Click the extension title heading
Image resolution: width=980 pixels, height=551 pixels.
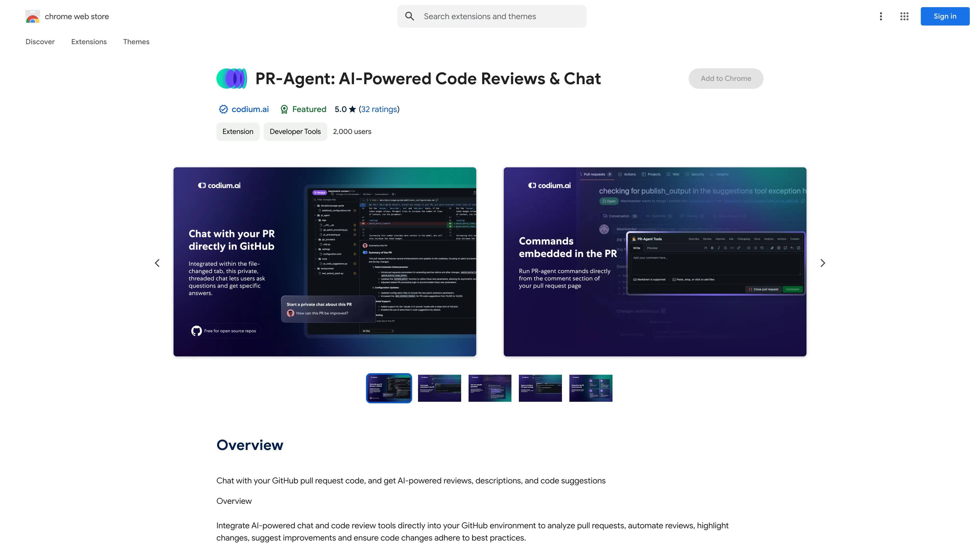pyautogui.click(x=428, y=79)
